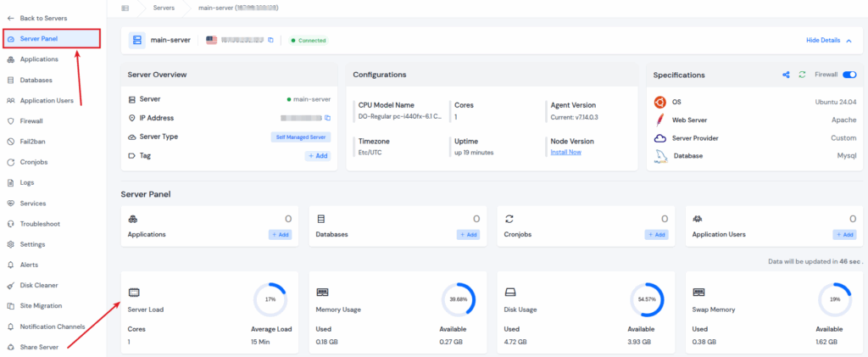Viewport: 868px width, 357px height.
Task: Click the US flag icon
Action: [211, 40]
